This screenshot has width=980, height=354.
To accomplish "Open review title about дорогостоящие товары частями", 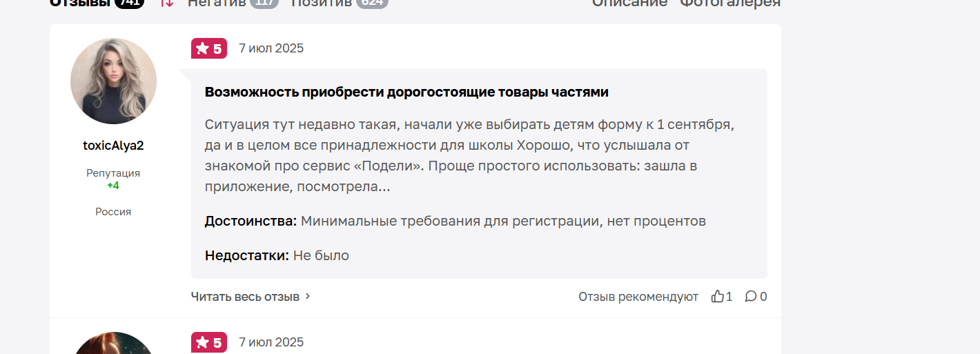I will [x=406, y=92].
